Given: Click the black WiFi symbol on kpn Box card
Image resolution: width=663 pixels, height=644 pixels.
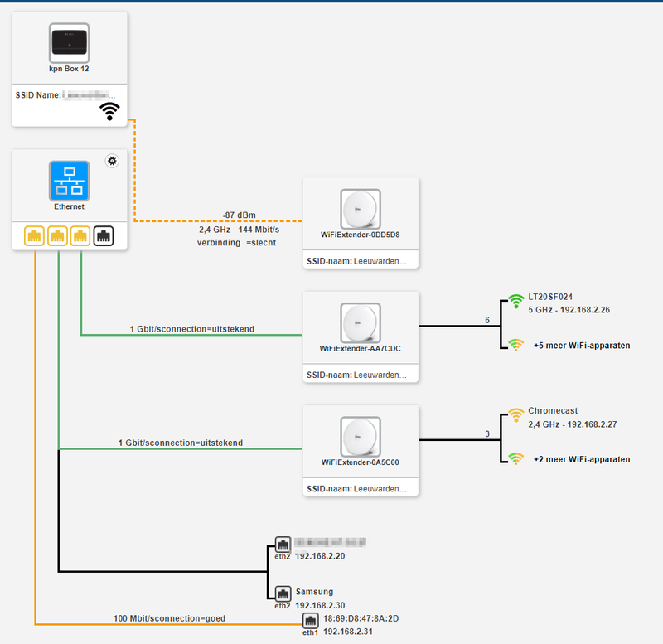Looking at the screenshot, I should click(109, 111).
